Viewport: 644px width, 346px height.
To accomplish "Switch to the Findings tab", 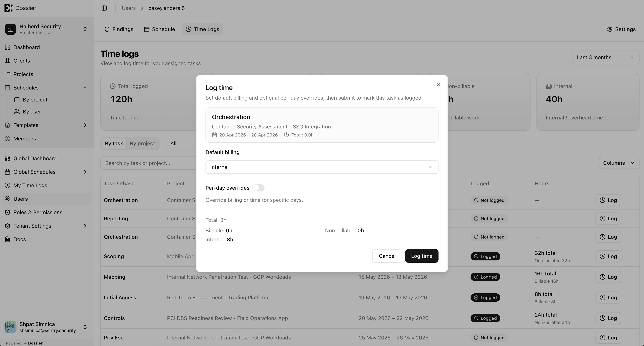I will coord(119,29).
